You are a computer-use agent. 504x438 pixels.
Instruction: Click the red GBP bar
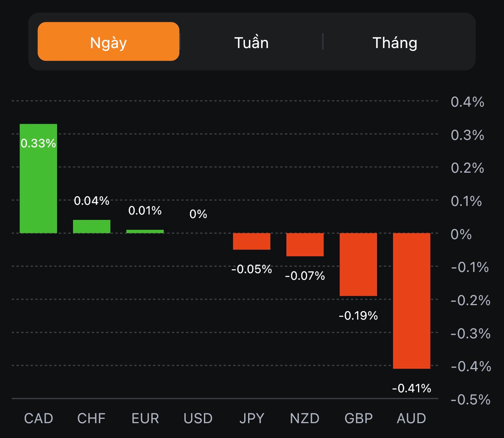tap(358, 264)
